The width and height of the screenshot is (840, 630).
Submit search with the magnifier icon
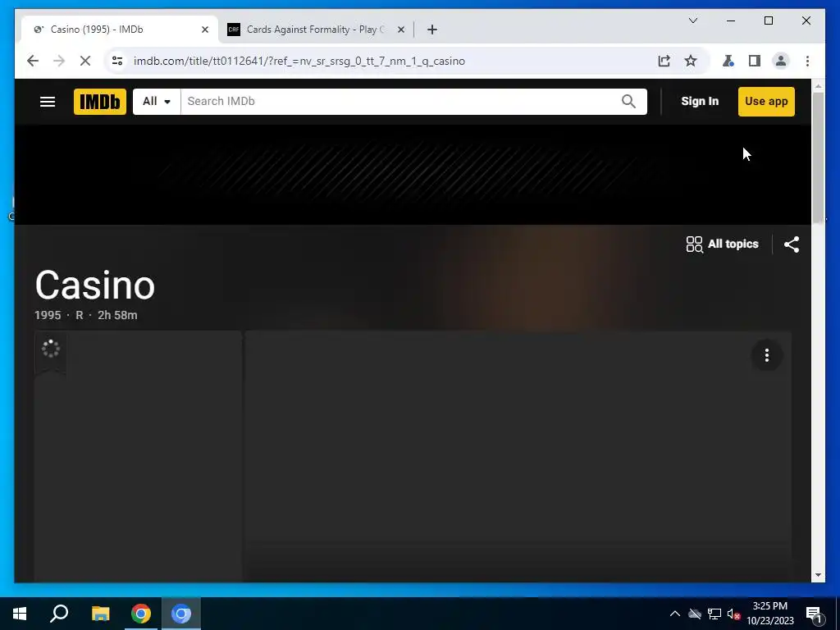[628, 101]
